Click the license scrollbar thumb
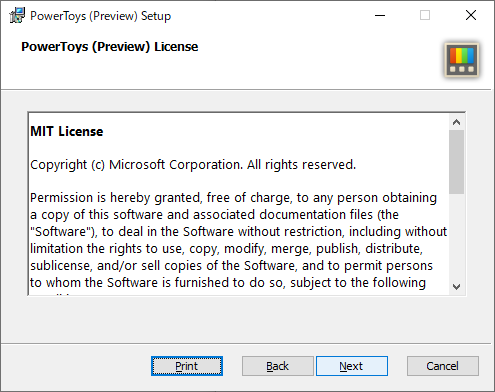 pyautogui.click(x=456, y=162)
